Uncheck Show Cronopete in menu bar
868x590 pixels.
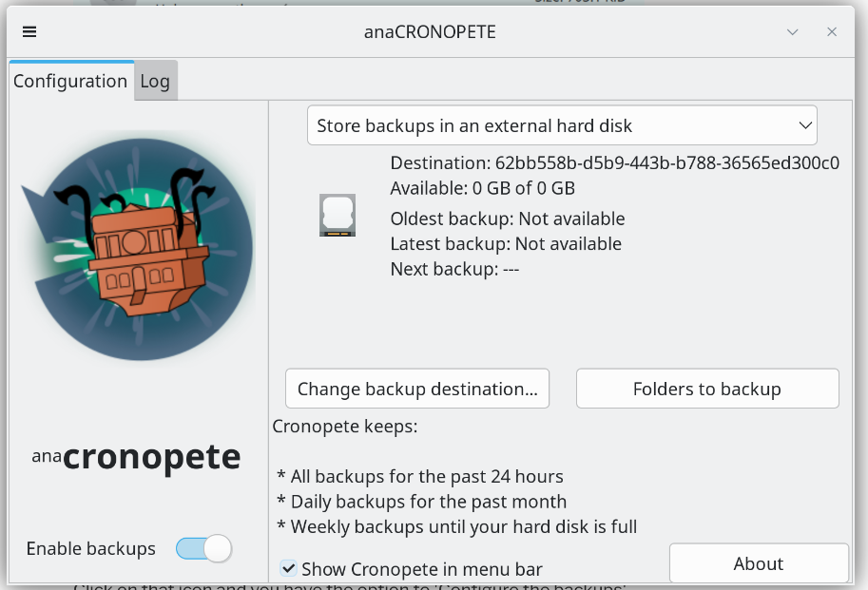pos(288,568)
